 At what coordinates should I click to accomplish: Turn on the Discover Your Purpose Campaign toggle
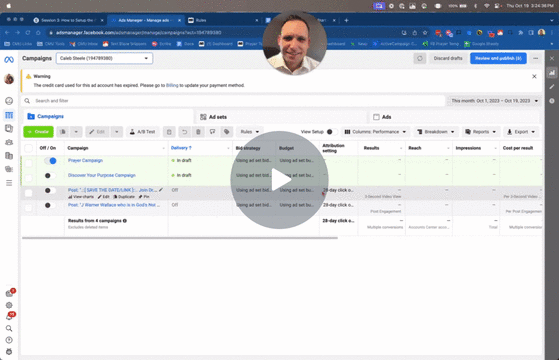50,175
